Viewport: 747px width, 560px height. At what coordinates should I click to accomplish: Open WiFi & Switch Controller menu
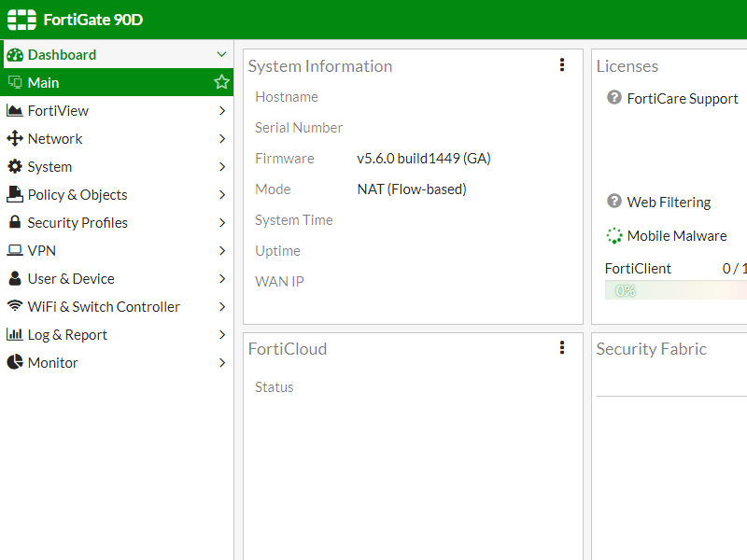[x=117, y=307]
